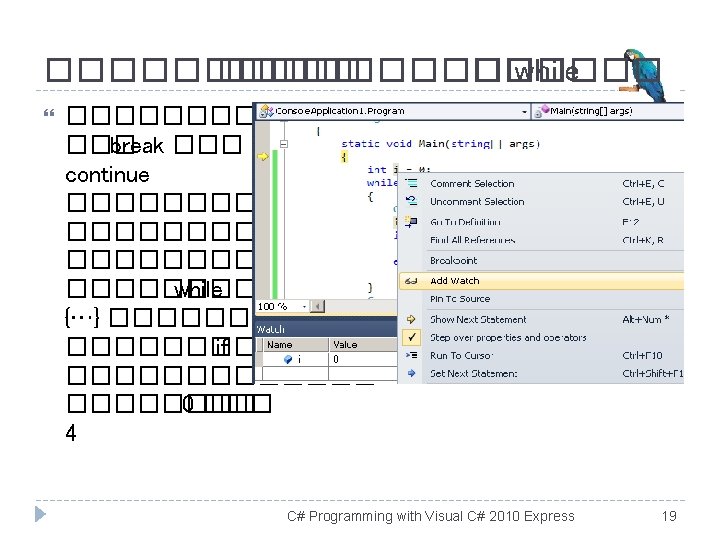Click the Watch panel title
Screen dimensions: 720x540
coord(270,329)
